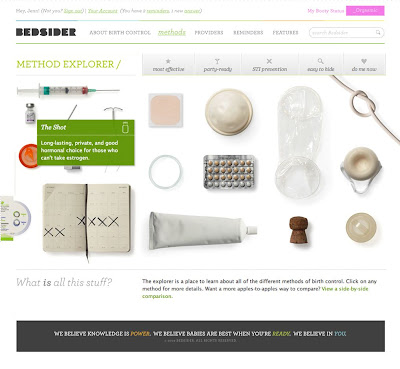Click the syringe shot method image
Image resolution: width=400 pixels, height=369 pixels.
68,90
